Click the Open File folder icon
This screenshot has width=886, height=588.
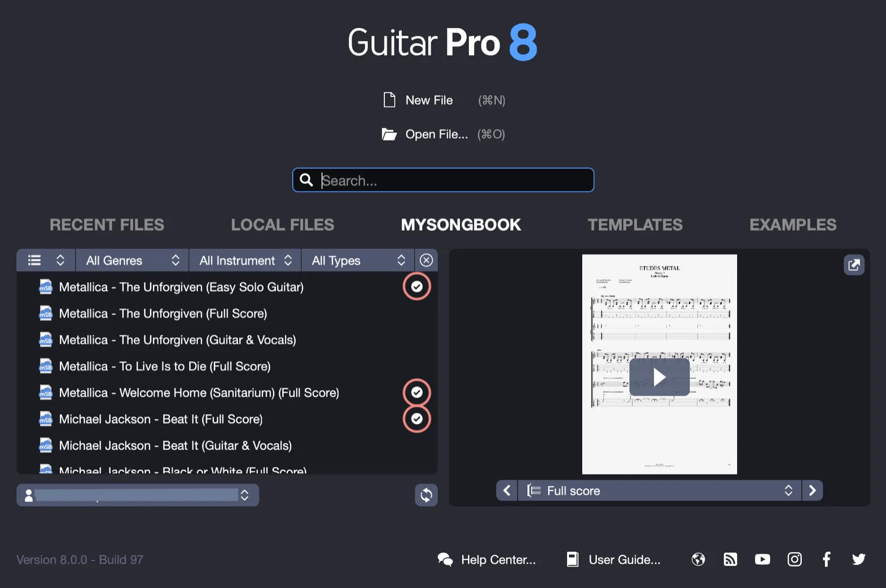click(389, 134)
